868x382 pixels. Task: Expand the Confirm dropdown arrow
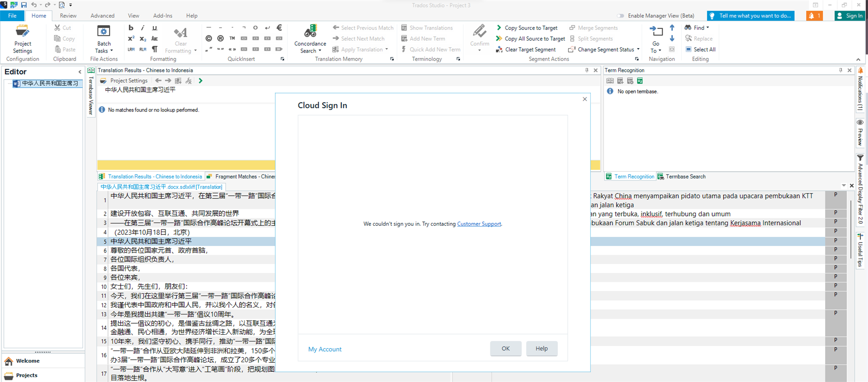(x=479, y=50)
